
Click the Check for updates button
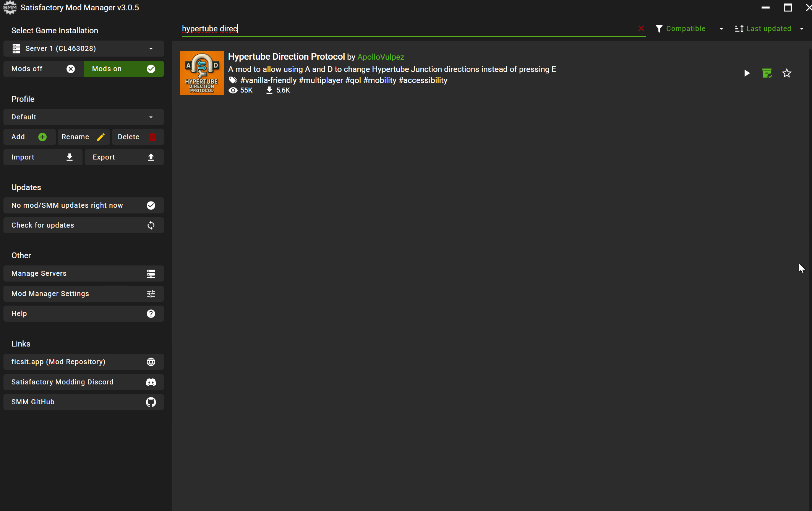pyautogui.click(x=83, y=225)
